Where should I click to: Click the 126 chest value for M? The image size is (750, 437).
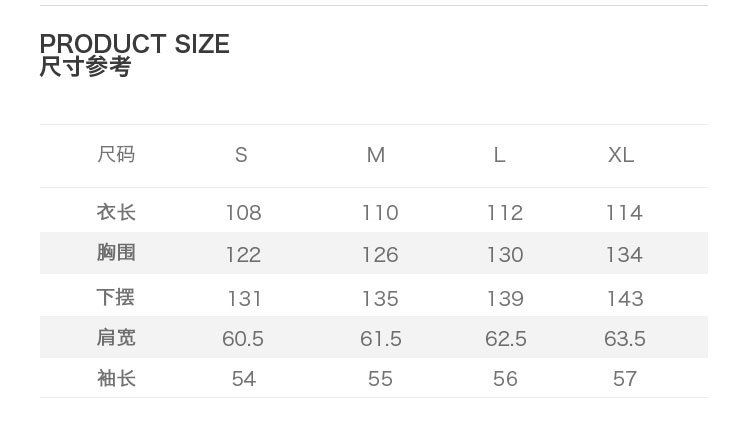click(x=380, y=254)
